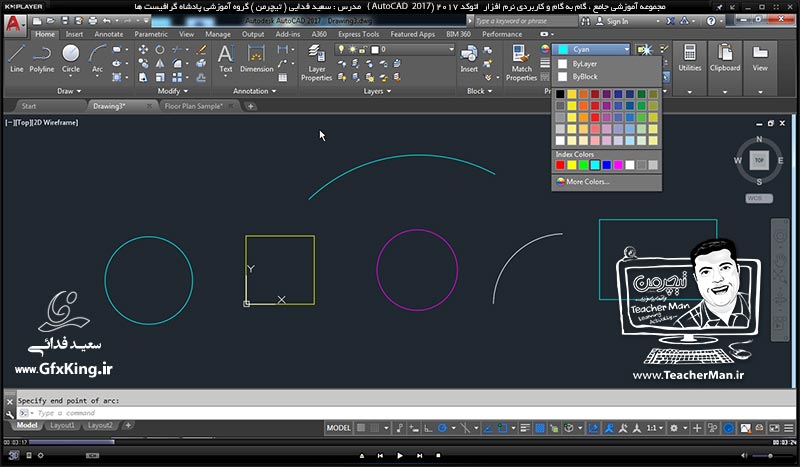Click the Mirror tool icon

160,63
